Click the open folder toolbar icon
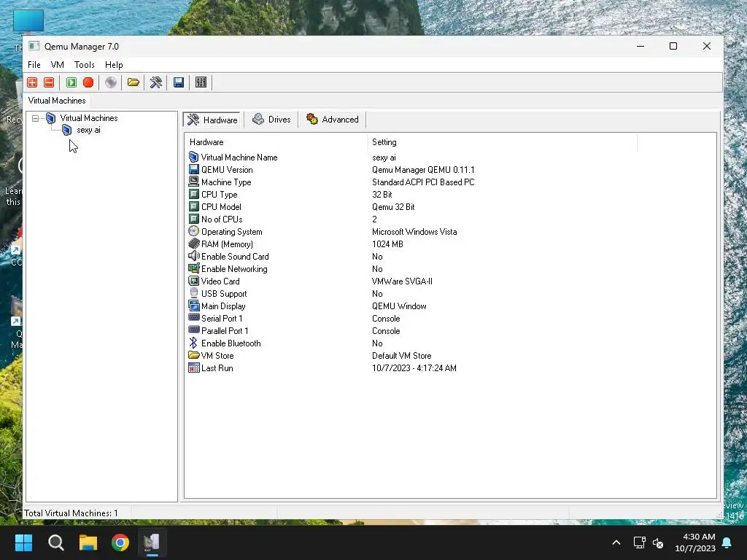 click(133, 82)
